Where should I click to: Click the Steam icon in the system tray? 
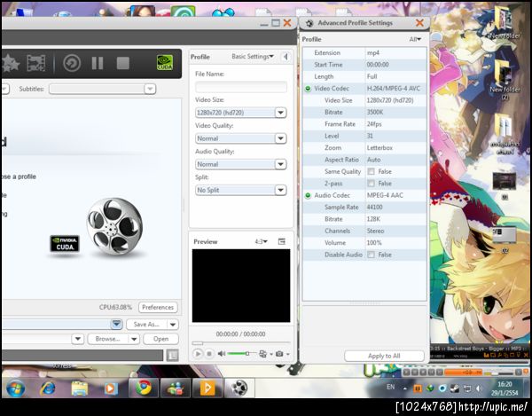(x=455, y=389)
